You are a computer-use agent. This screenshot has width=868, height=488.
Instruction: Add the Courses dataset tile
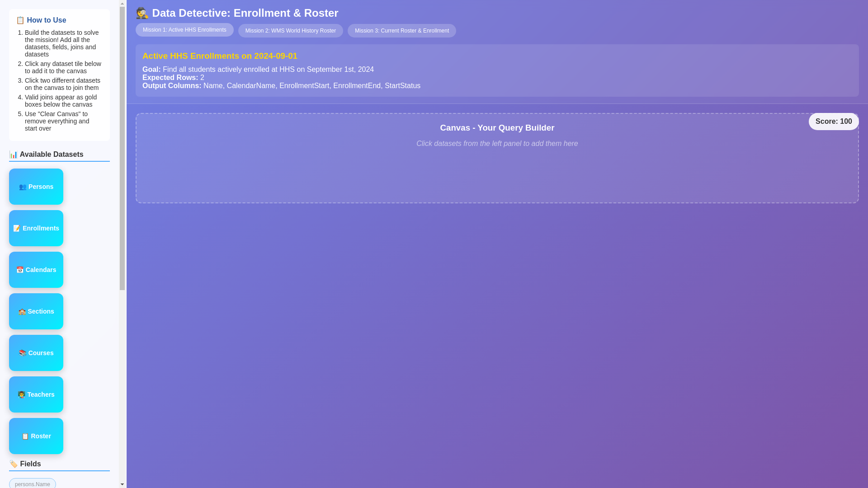[x=36, y=353]
